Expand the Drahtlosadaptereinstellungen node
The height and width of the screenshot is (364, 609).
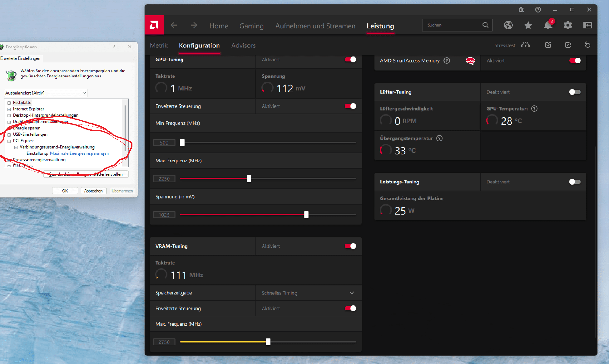(9, 122)
